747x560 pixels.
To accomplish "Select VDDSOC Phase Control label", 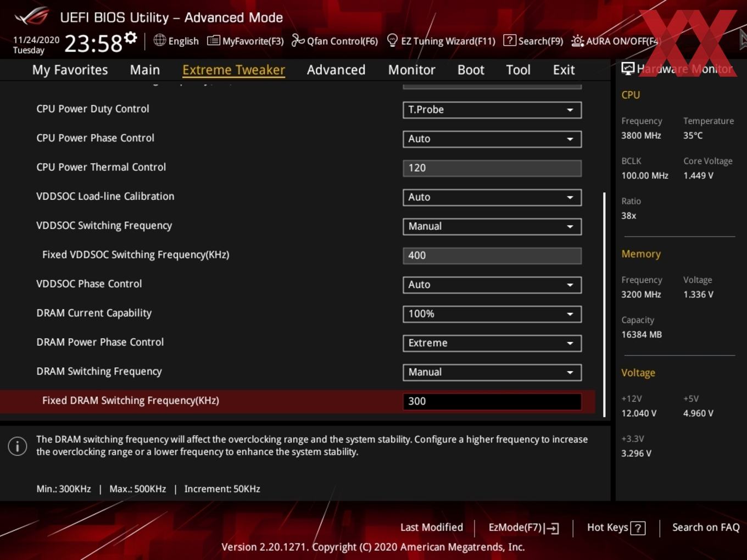I will [89, 284].
